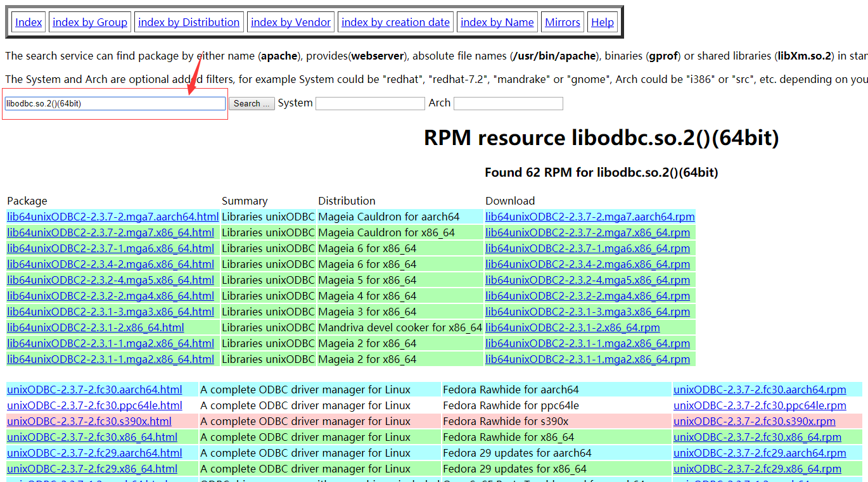Download unixODBC-2.3.7-2.fc30.s390x.rpm
The width and height of the screenshot is (868, 482).
click(755, 421)
